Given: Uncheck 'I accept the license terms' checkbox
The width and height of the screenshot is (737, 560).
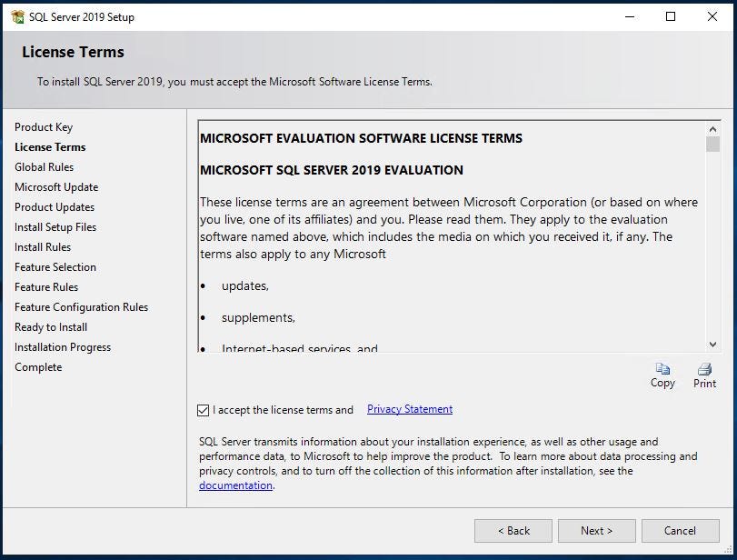Looking at the screenshot, I should [x=203, y=410].
